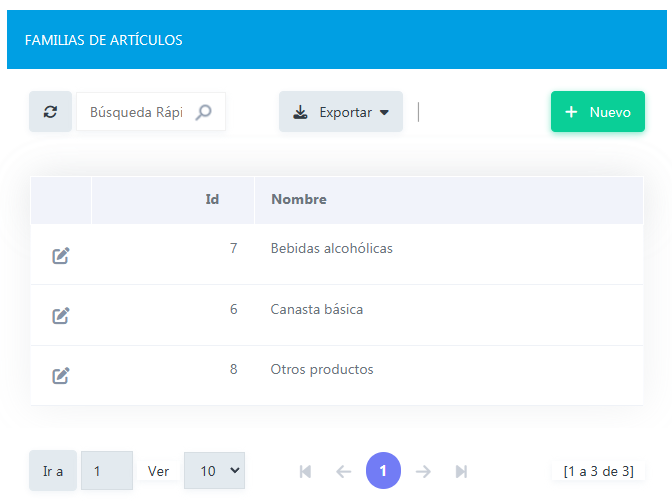Focus the go-to page number field
This screenshot has width=672, height=501.
point(107,471)
